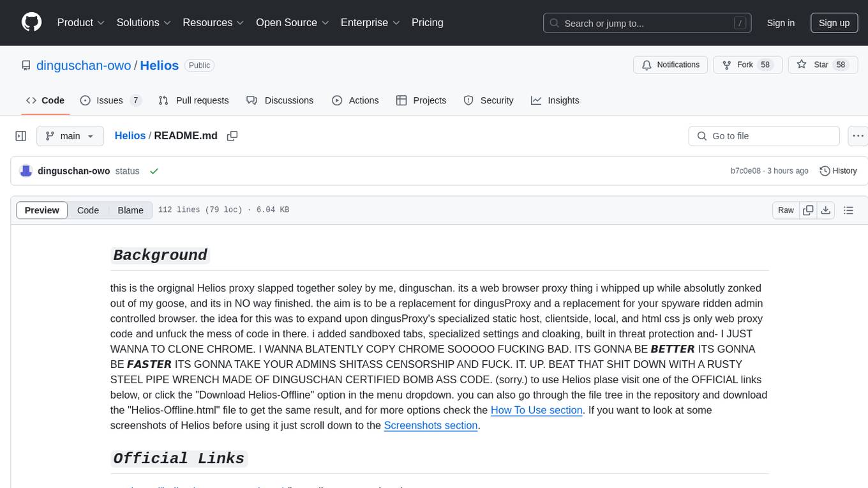Click the Sign up button
This screenshot has width=868, height=488.
834,23
